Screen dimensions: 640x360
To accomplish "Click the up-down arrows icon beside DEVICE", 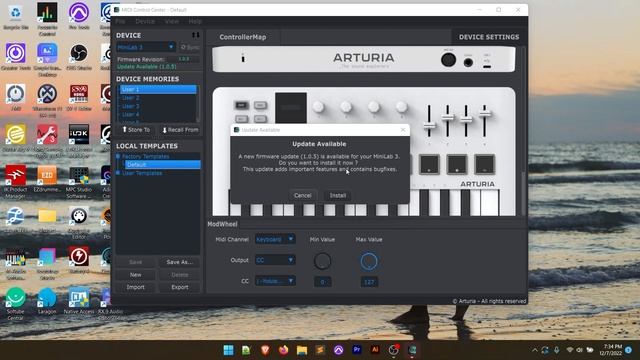I will tap(196, 35).
